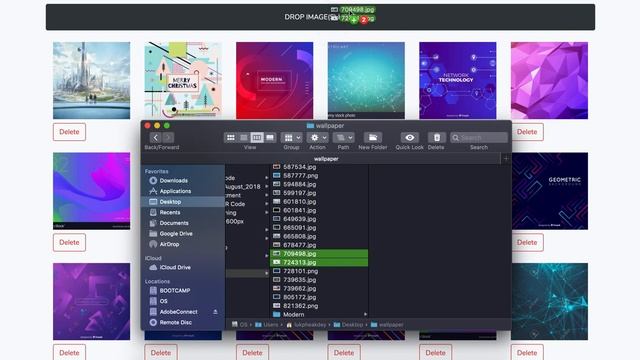The height and width of the screenshot is (360, 640).
Task: Switch Finder to column view
Action: point(257,138)
